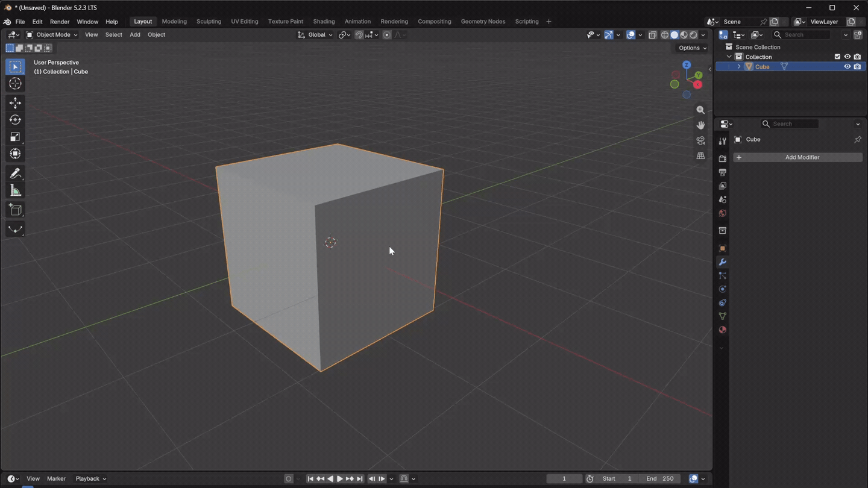The width and height of the screenshot is (868, 488).
Task: Open the Render menu
Action: click(60, 22)
